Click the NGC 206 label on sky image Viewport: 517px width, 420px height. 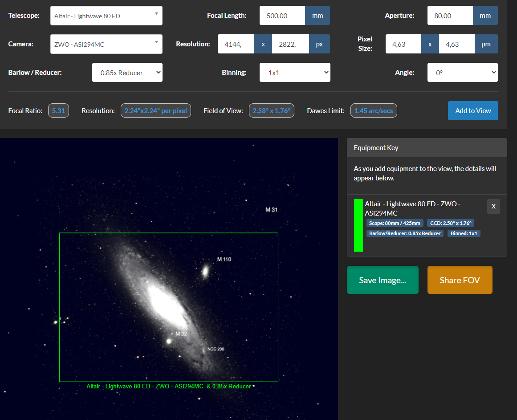point(216,349)
